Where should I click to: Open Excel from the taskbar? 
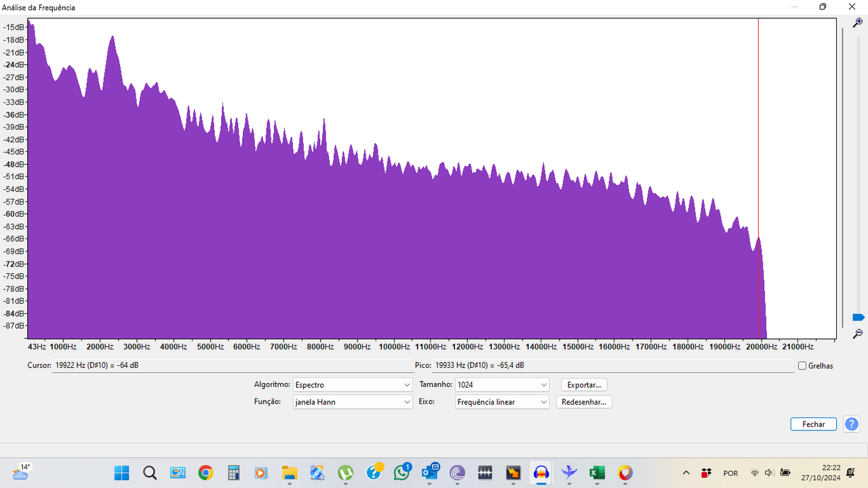tap(597, 472)
